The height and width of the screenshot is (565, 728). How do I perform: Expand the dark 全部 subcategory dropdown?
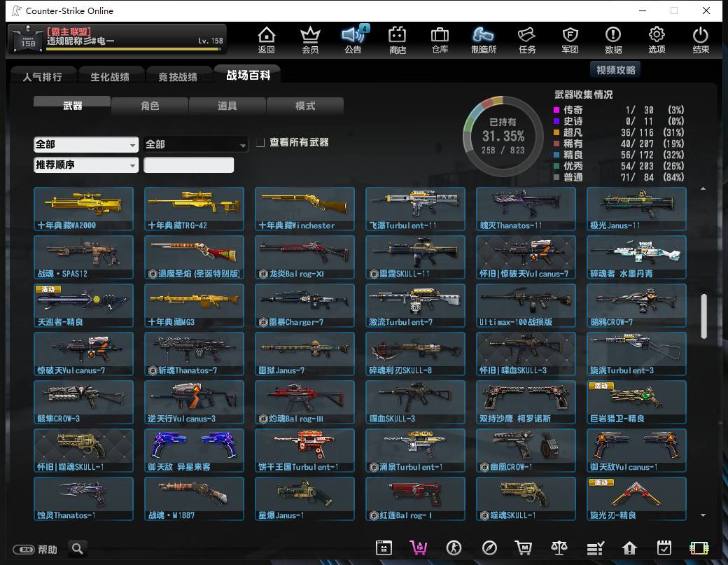(x=195, y=144)
